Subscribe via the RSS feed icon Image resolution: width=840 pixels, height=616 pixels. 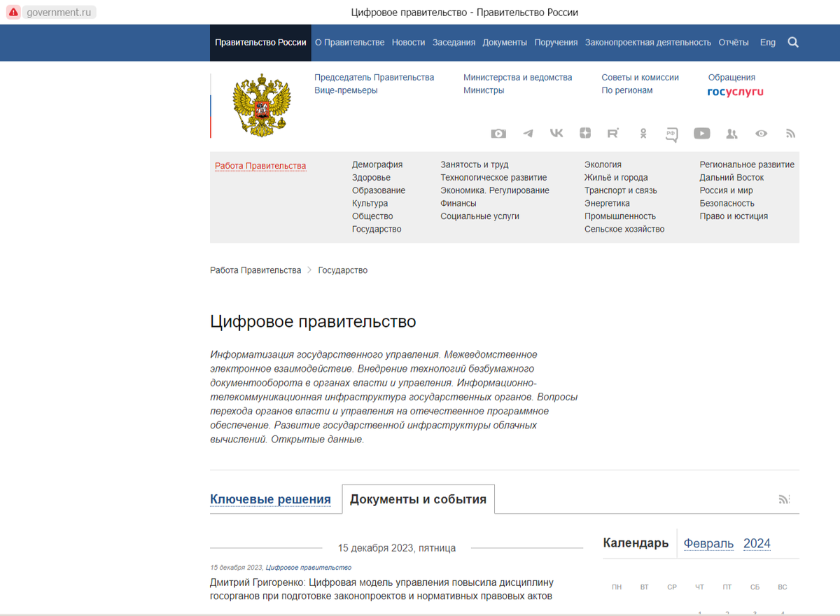coord(790,133)
